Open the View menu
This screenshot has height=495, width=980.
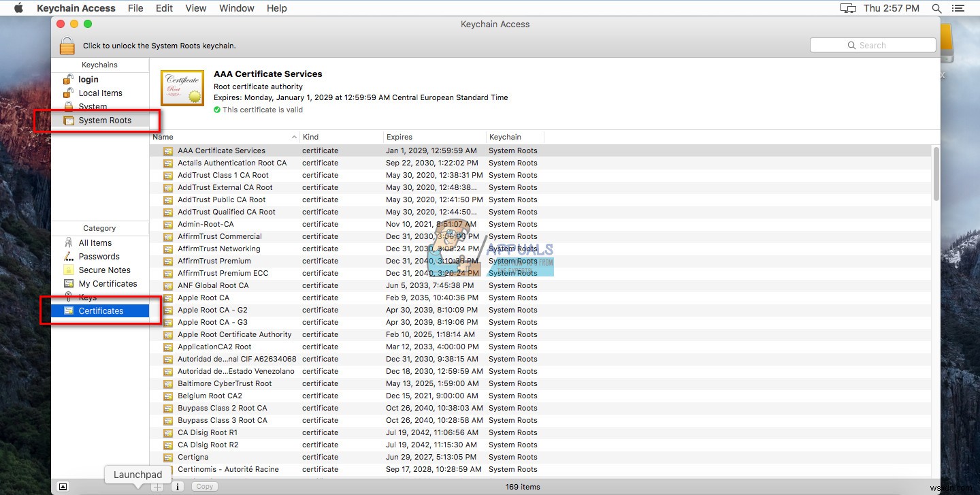pos(196,8)
